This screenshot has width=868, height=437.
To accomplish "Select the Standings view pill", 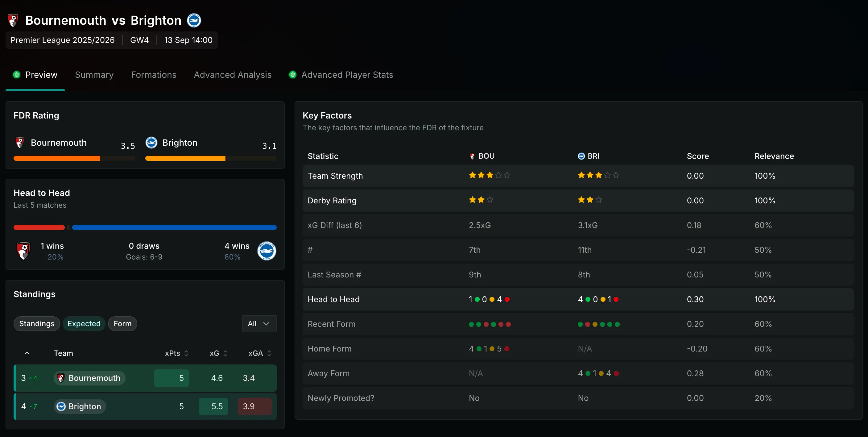I will pyautogui.click(x=37, y=324).
